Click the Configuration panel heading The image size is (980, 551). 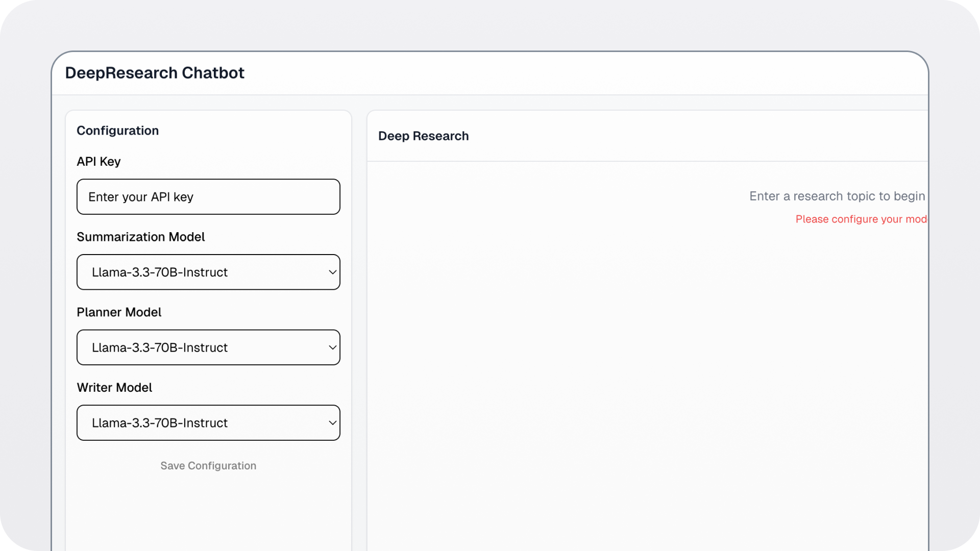click(117, 131)
